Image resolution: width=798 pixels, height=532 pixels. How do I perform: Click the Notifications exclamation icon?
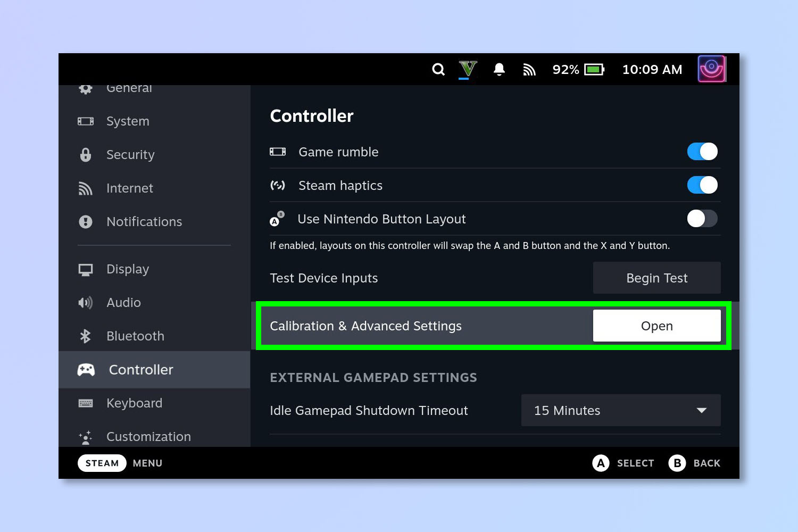pyautogui.click(x=86, y=222)
